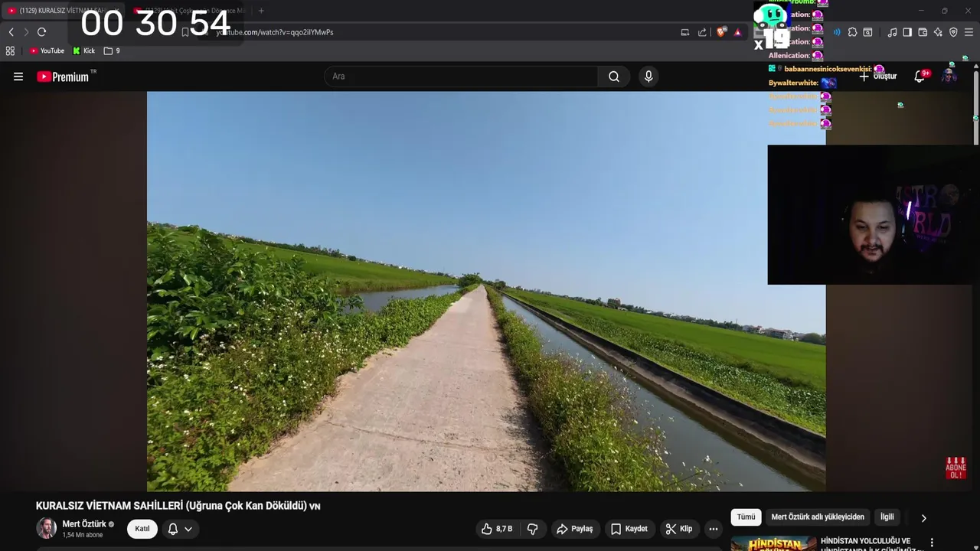This screenshot has width=980, height=551.
Task: Switch to the second YouTube browser tab
Action: pos(189,11)
